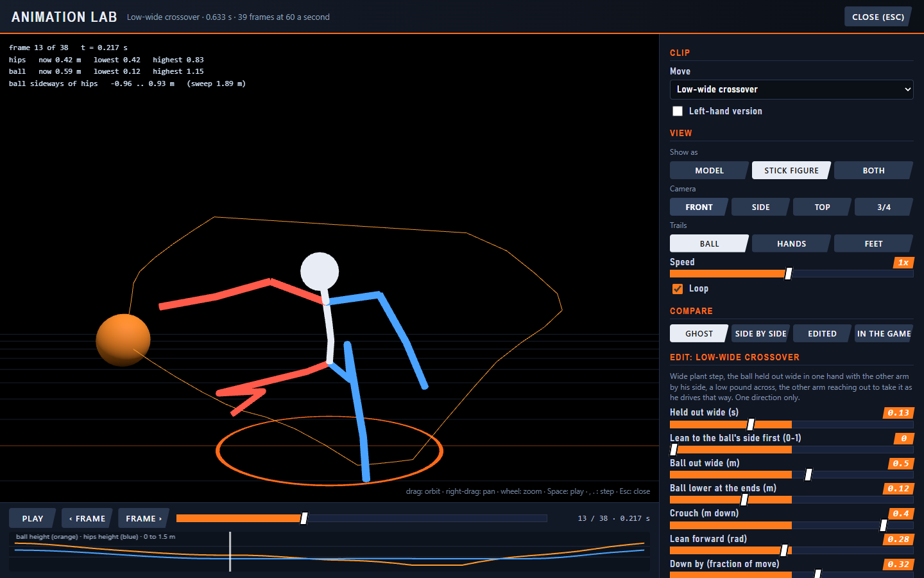Image resolution: width=924 pixels, height=578 pixels.
Task: Click the Held out wide 0.13 value
Action: pyautogui.click(x=898, y=413)
